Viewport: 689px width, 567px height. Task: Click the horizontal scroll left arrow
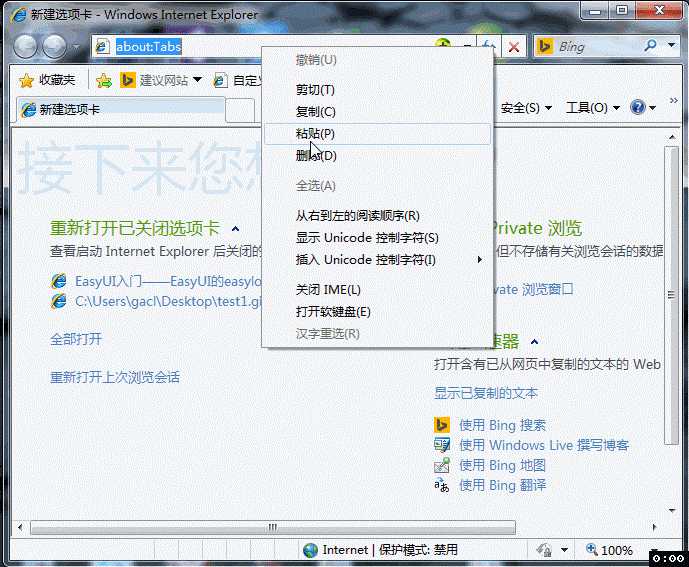pos(20,527)
